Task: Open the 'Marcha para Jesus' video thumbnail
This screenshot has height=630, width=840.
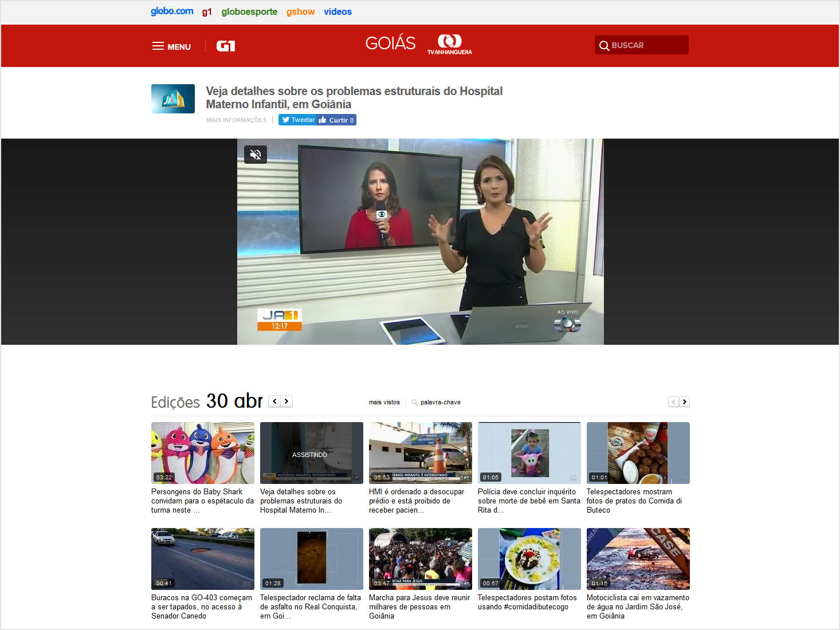Action: coord(421,559)
